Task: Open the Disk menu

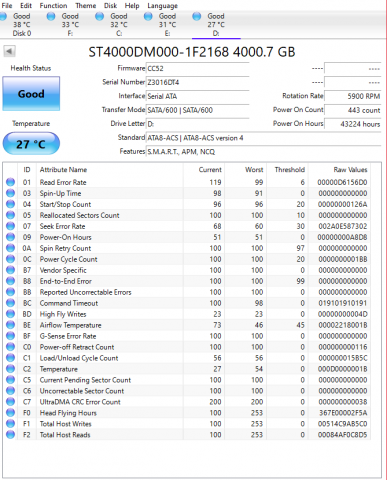Action: 110,6
